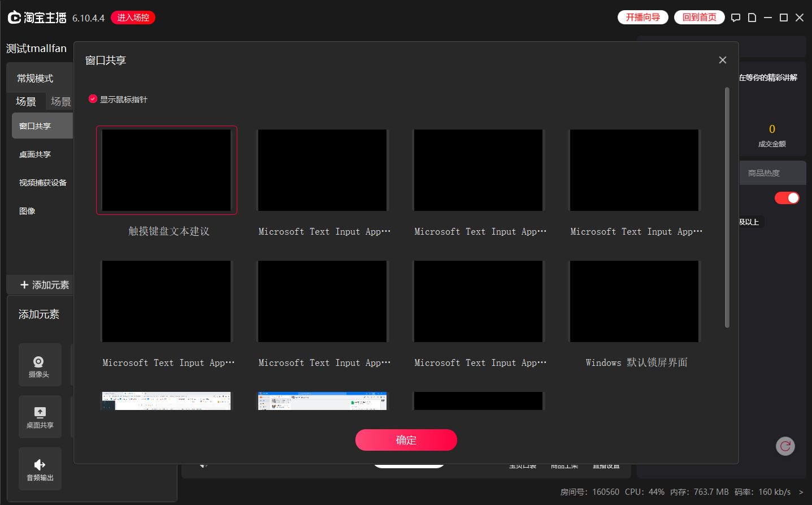Click the window list vertical scrollbar
Viewport: 812px width, 505px height.
pos(727,208)
